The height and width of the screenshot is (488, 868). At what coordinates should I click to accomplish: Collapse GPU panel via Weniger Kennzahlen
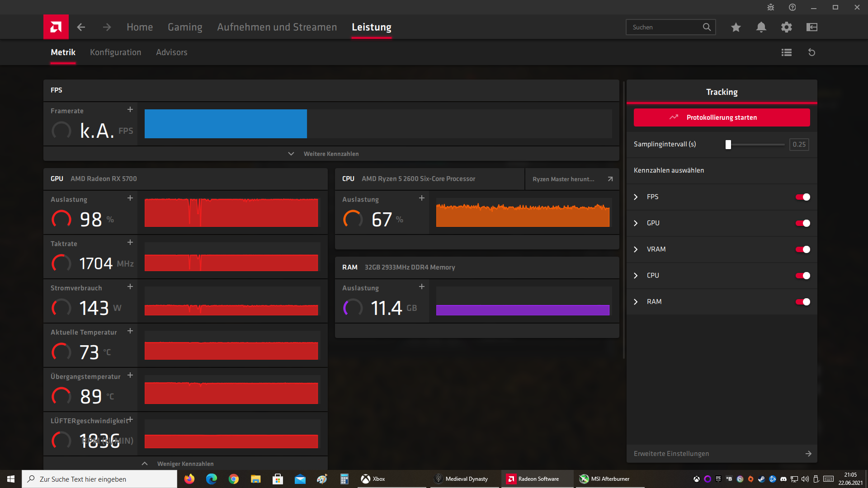[185, 464]
